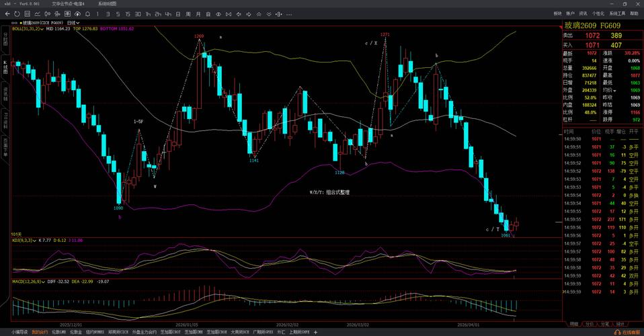Screen dimensions: 644x336
Task: Go back with the left arrow icon
Action: 7,14
